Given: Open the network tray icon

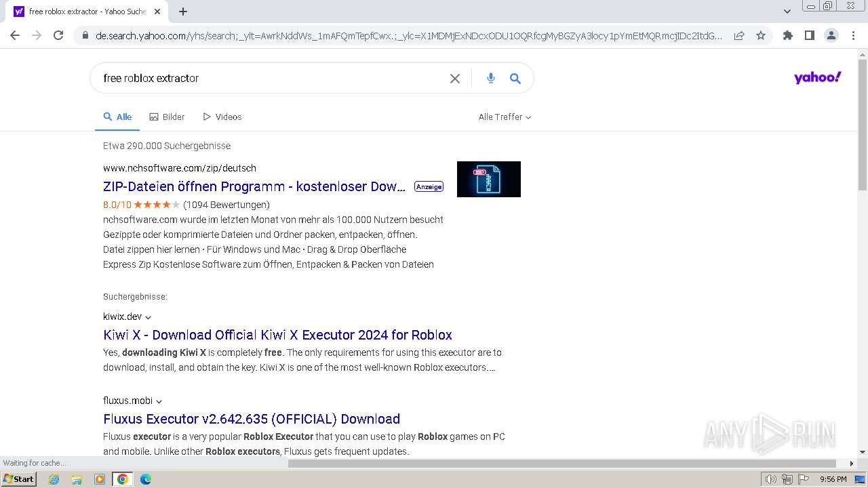Looking at the screenshot, I should click(x=787, y=479).
